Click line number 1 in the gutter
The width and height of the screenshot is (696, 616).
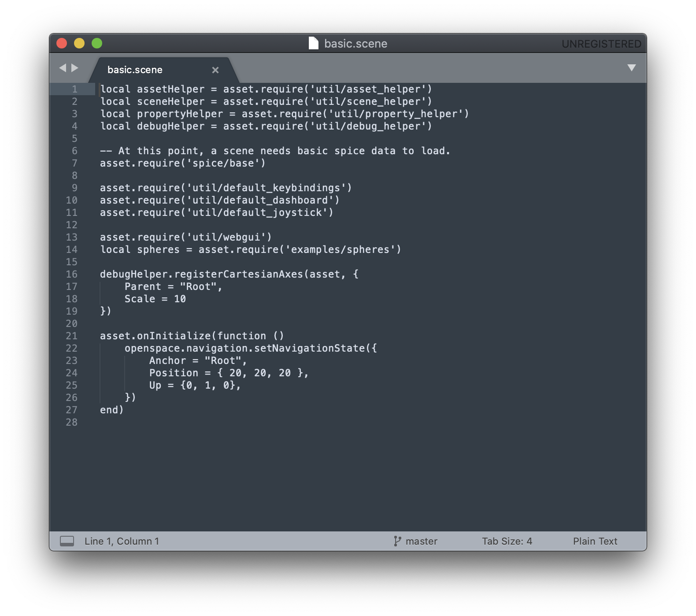(74, 89)
